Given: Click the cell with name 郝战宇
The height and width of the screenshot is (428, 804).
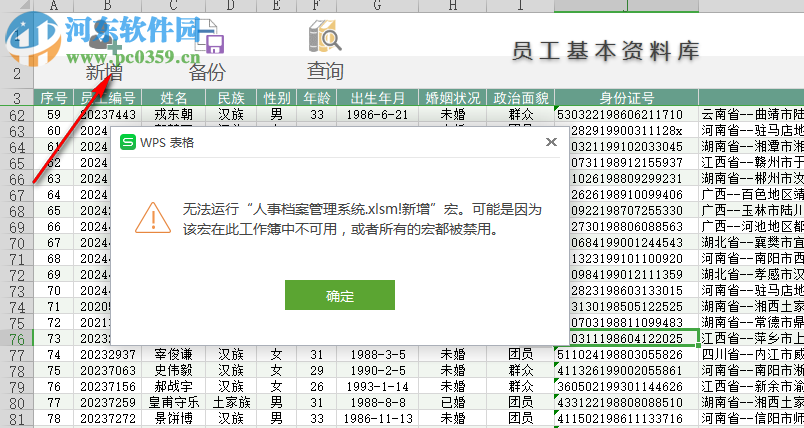Looking at the screenshot, I should (174, 386).
